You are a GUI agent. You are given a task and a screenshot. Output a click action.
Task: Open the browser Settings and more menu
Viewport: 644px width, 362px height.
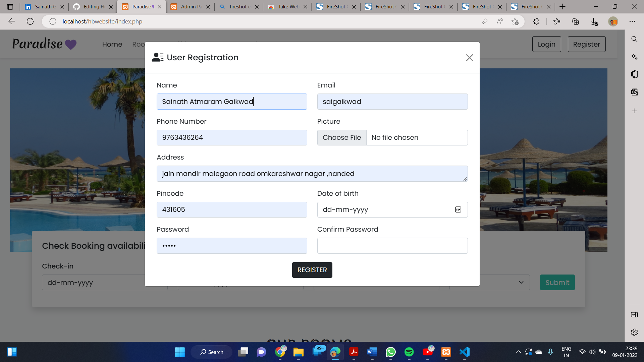click(633, 21)
